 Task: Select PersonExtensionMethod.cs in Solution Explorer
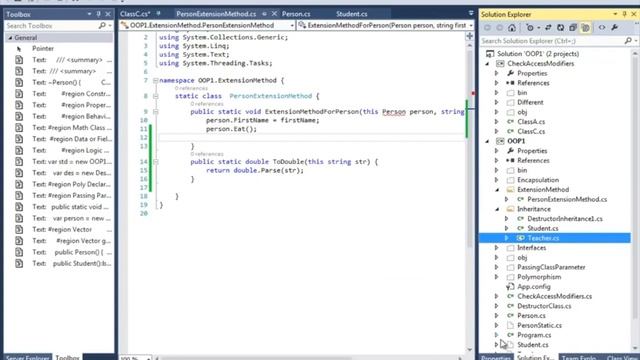click(567, 199)
